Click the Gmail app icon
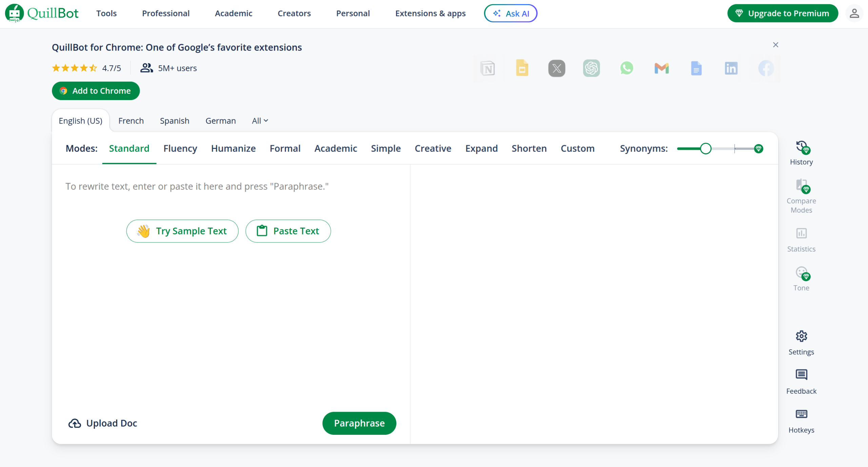The width and height of the screenshot is (868, 467). (x=661, y=69)
